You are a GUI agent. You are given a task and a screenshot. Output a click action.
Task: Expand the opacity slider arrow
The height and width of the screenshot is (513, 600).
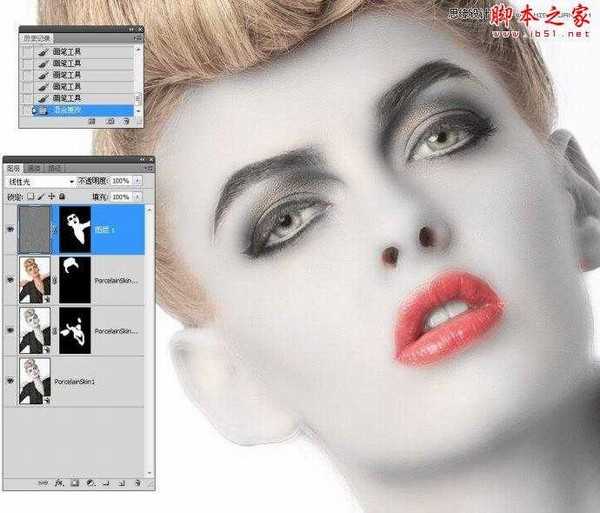point(138,181)
